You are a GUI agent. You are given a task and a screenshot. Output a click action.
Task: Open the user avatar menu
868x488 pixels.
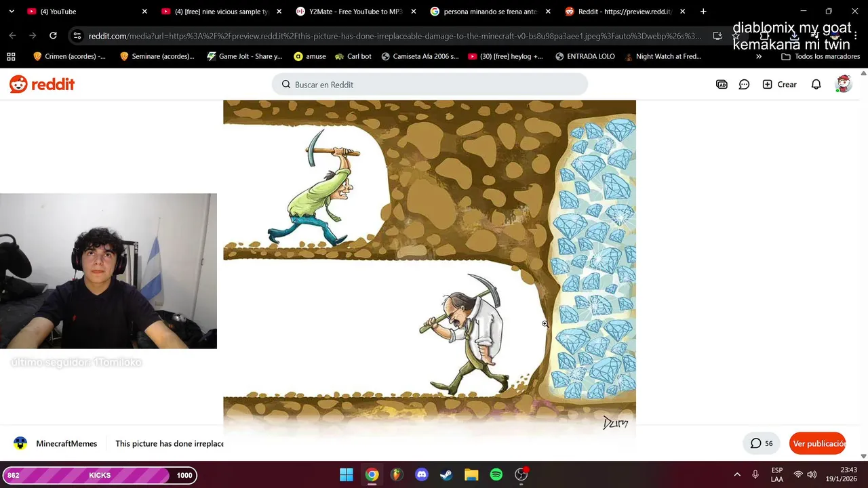pyautogui.click(x=844, y=84)
